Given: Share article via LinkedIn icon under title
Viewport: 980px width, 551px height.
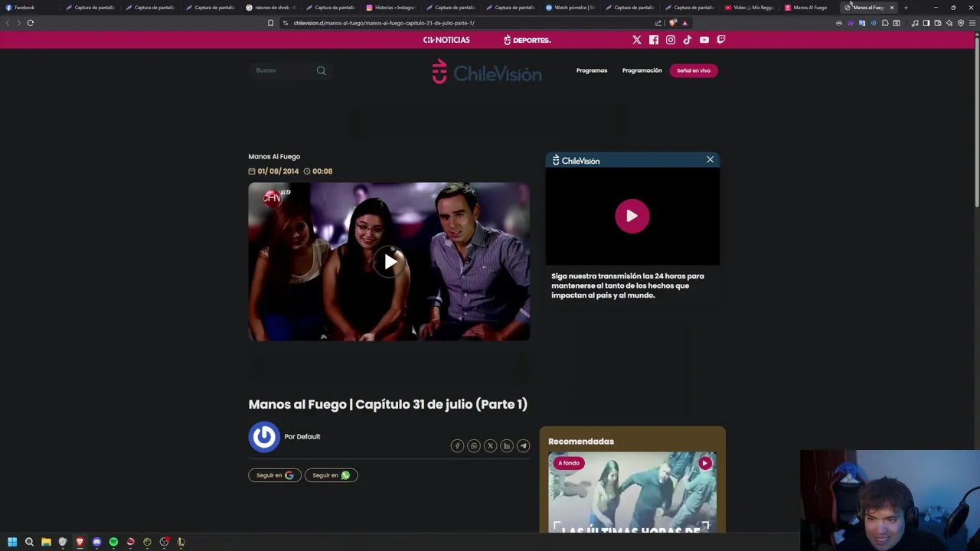Looking at the screenshot, I should click(x=507, y=446).
